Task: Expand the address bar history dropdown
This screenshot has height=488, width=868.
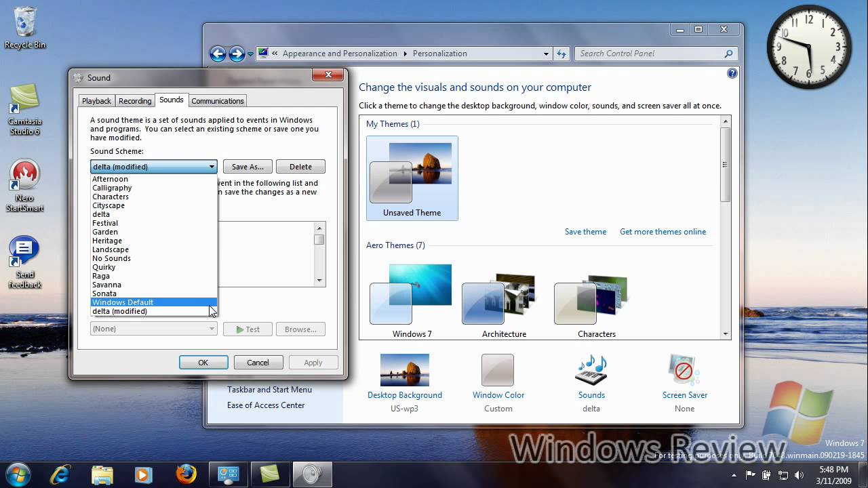Action: point(546,54)
